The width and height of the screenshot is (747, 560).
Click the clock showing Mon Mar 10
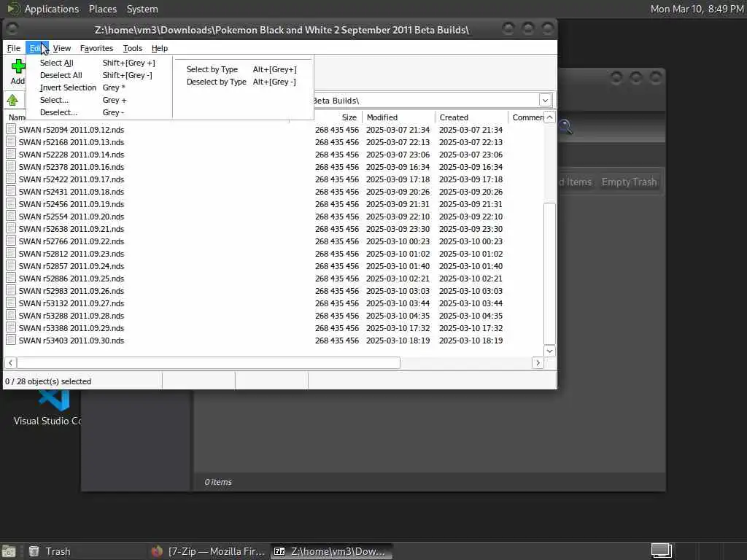tap(697, 9)
